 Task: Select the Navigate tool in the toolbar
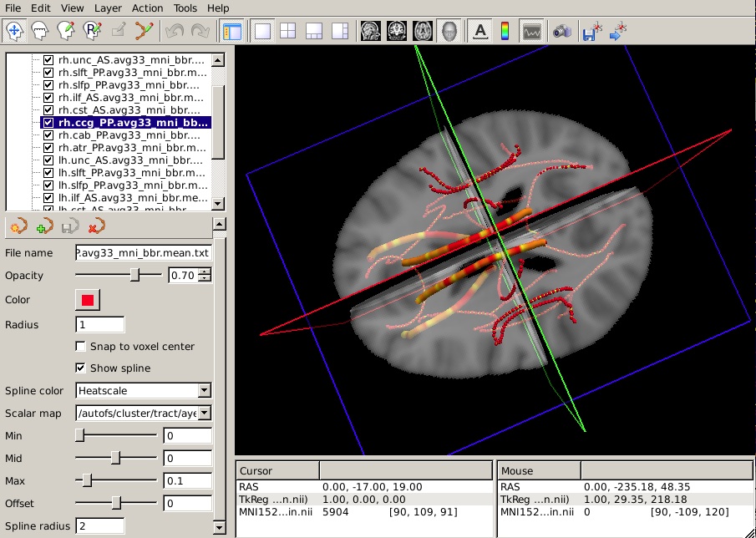14,32
